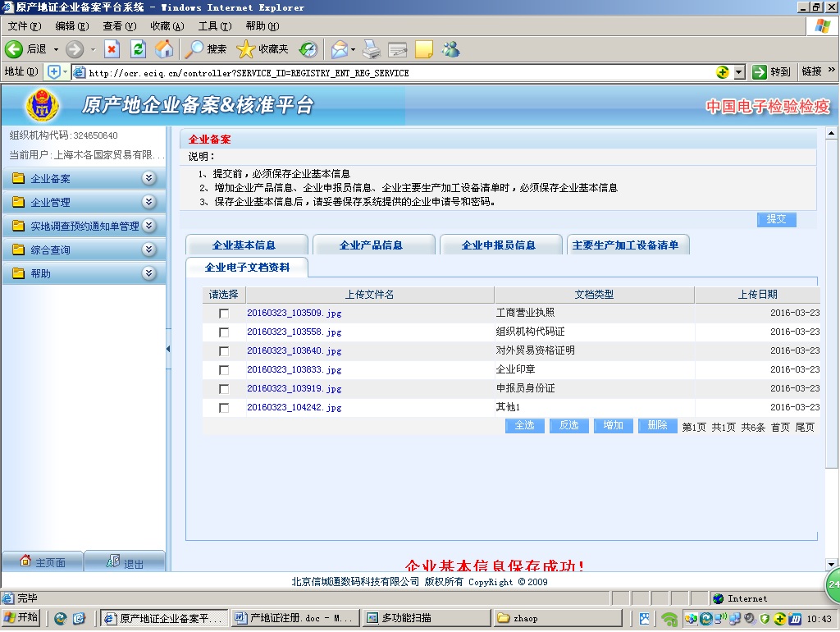
Task: Click the page vertical scrollbar down arrow
Action: pos(832,565)
